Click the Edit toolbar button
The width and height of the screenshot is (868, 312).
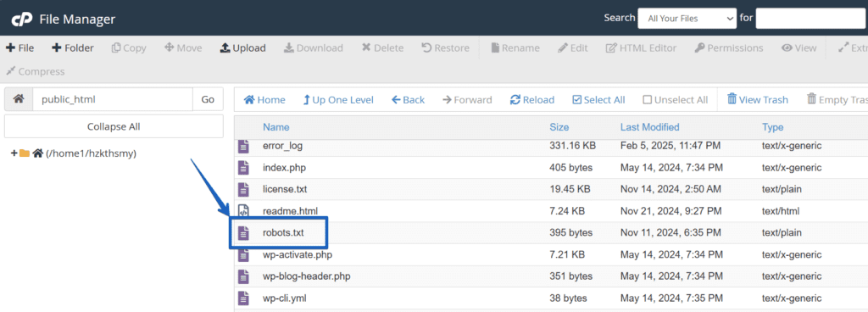(x=573, y=48)
